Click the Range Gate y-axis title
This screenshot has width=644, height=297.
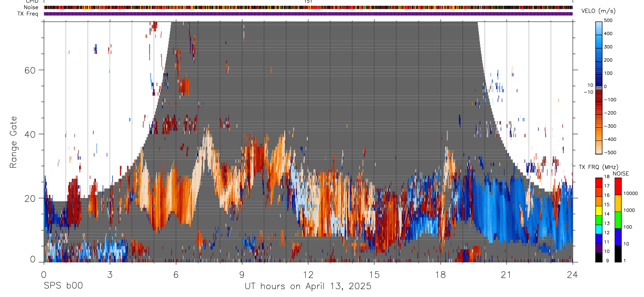click(x=14, y=142)
